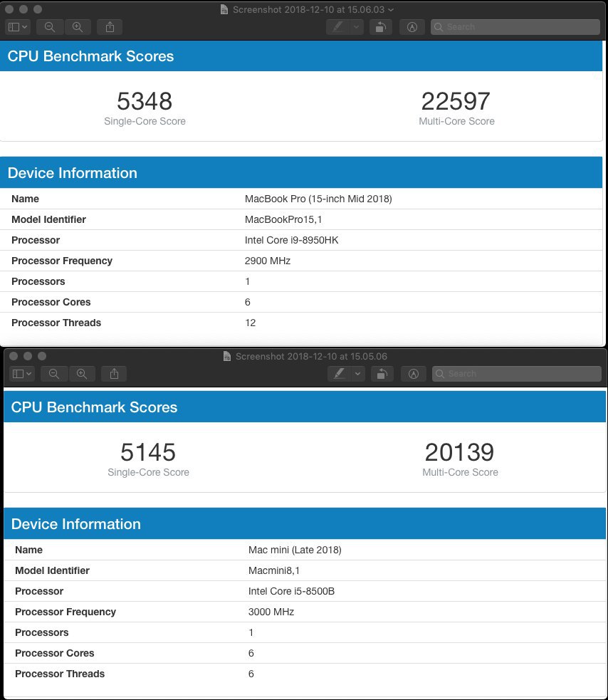Zoom out in the top Preview window
Image resolution: width=608 pixels, height=700 pixels.
[x=50, y=27]
